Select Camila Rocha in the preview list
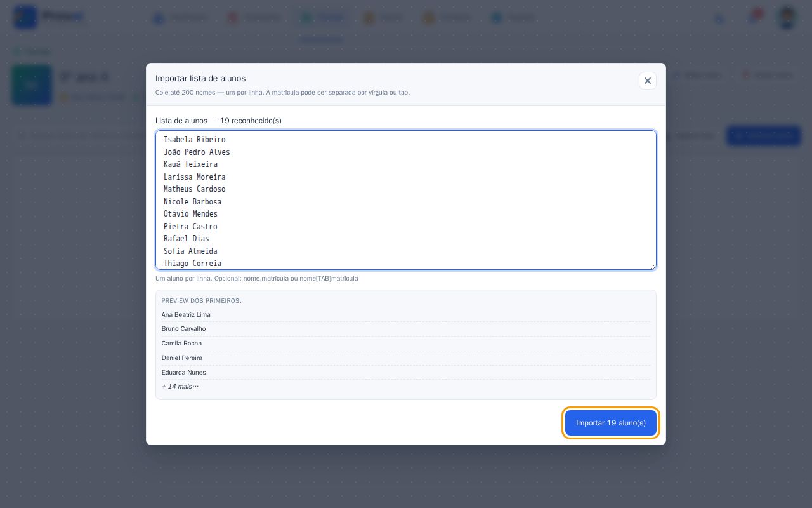The height and width of the screenshot is (508, 812). click(181, 344)
